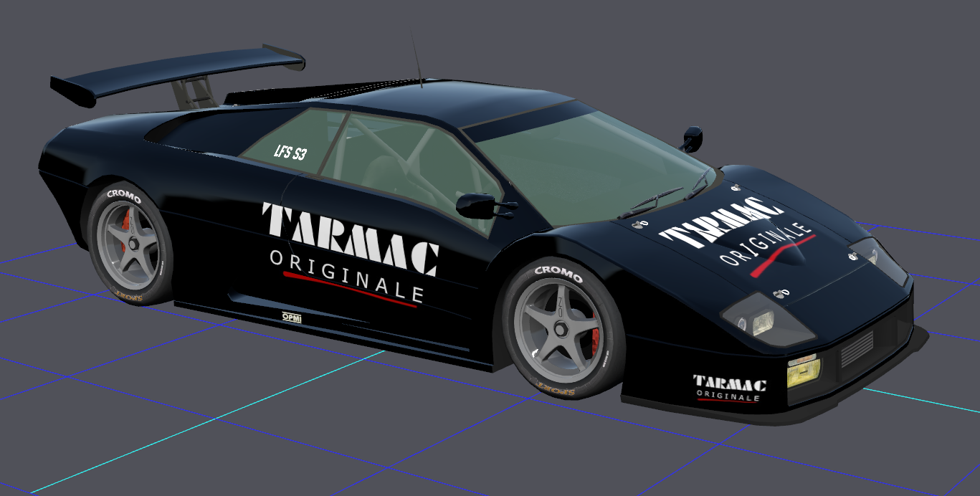The image size is (980, 496).
Task: Click the small TARMAC ORIGINALE front bumper decal
Action: pos(729,389)
